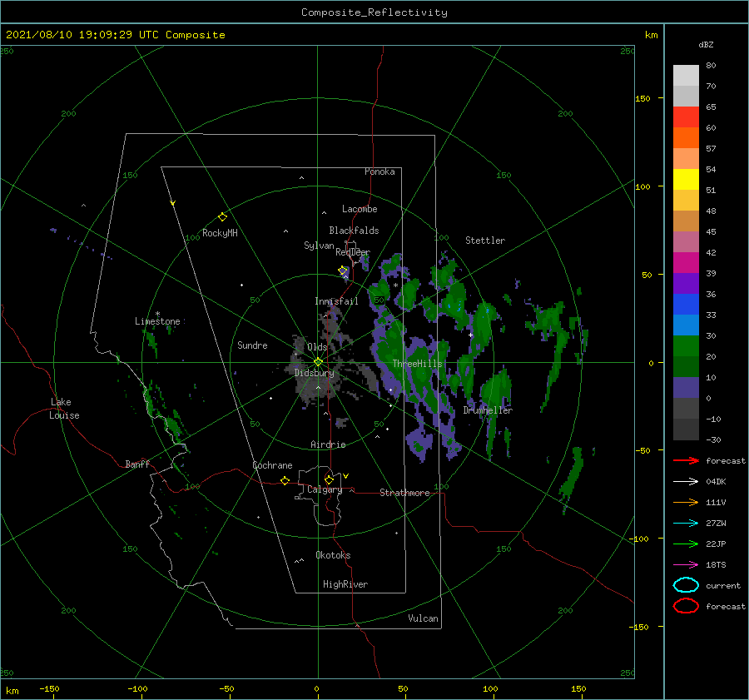Click the Okotoks label

333,555
